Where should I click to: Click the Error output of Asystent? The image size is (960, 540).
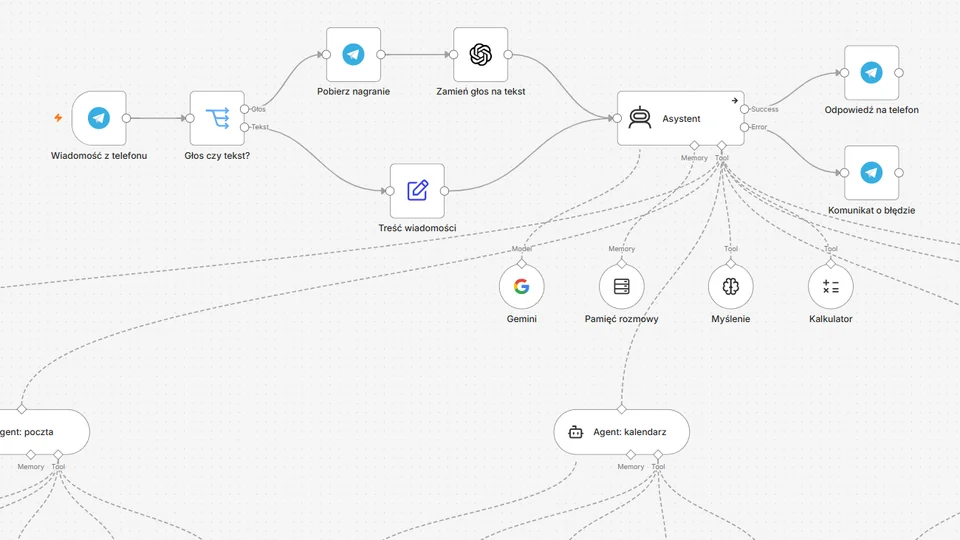pos(744,127)
